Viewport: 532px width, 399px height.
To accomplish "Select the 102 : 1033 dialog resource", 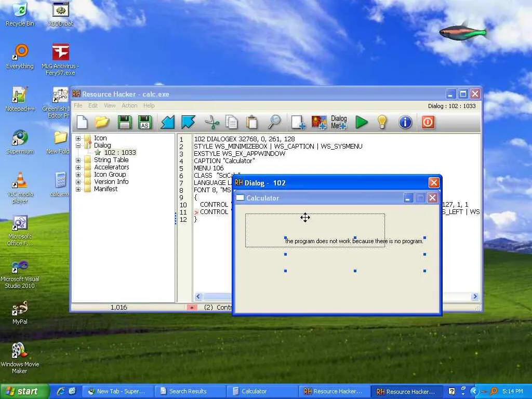I will 120,152.
